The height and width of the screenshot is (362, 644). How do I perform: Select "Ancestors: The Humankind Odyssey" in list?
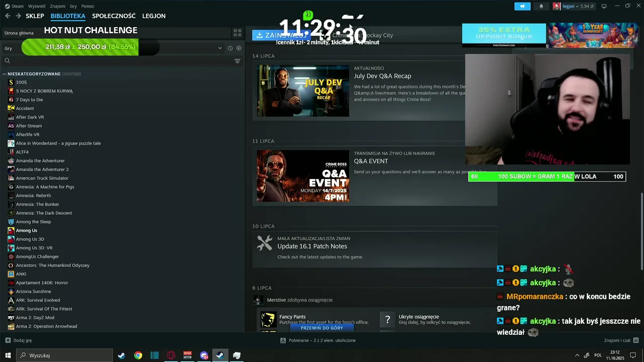(x=53, y=265)
